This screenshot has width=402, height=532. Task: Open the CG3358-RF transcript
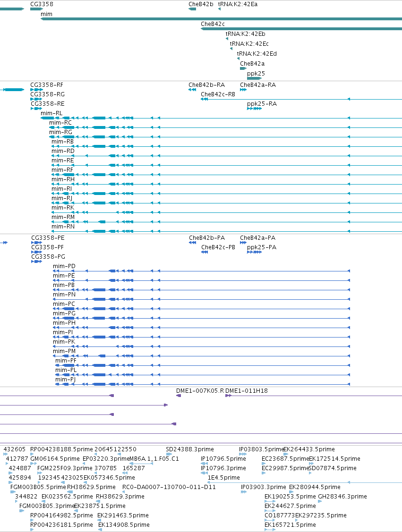pos(47,85)
